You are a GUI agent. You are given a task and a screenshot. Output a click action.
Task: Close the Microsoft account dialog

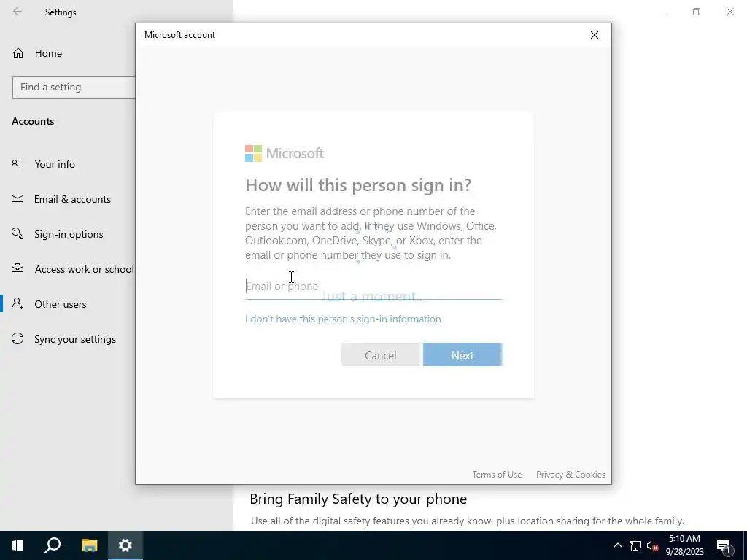[594, 35]
